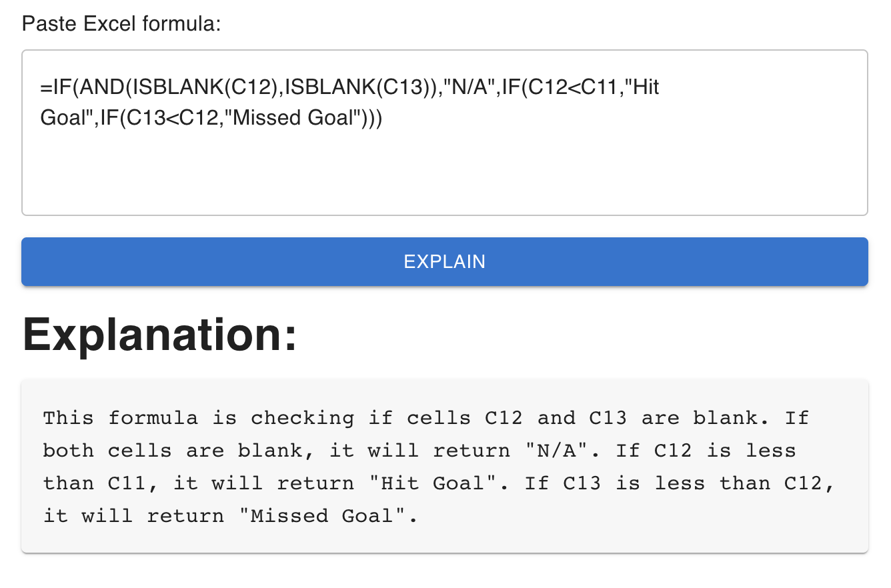Click the EXPLAIN button

point(444,261)
